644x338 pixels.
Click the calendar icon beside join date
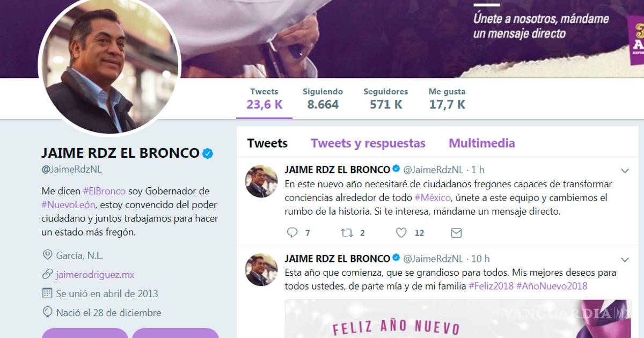pos(47,293)
